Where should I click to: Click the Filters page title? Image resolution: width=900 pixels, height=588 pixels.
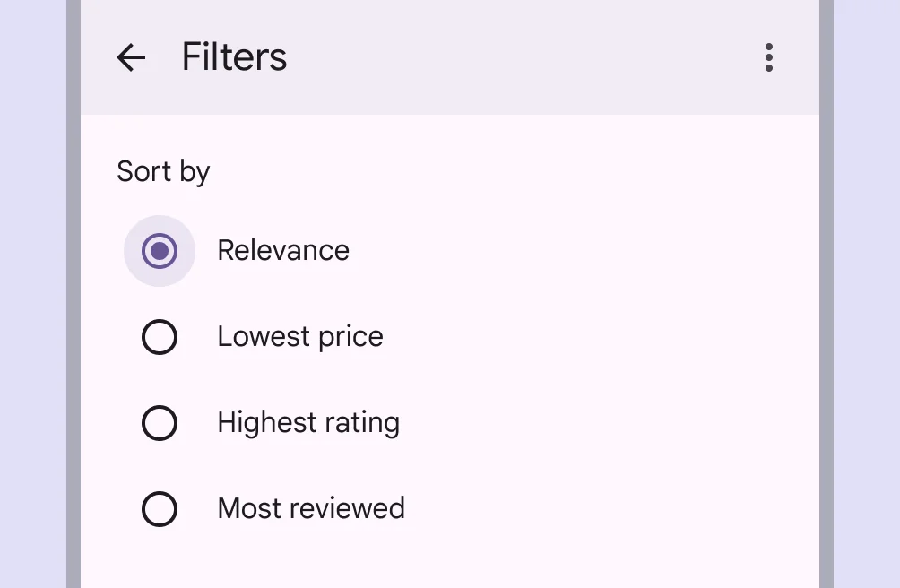[x=234, y=57]
